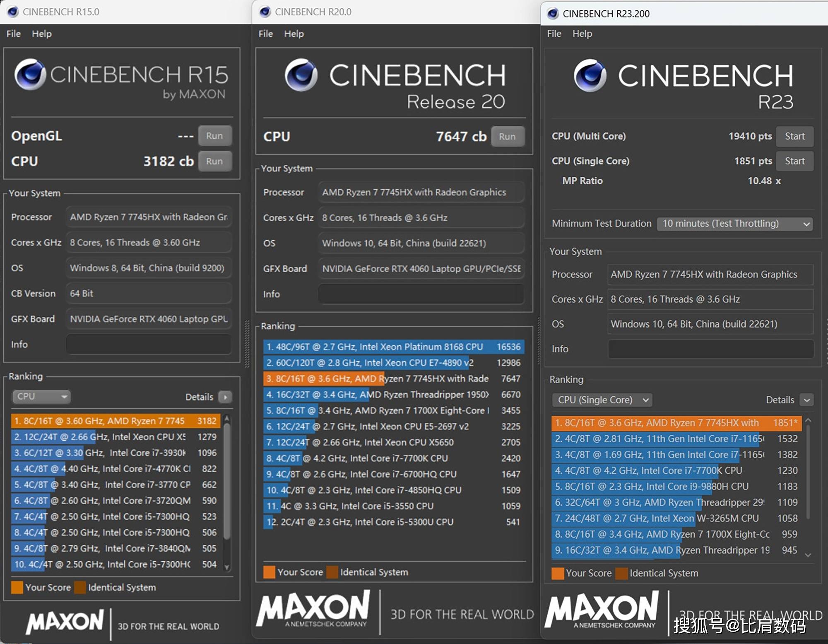Select the Core i7-4770K 822 row in R15
This screenshot has width=828, height=644.
pyautogui.click(x=116, y=469)
